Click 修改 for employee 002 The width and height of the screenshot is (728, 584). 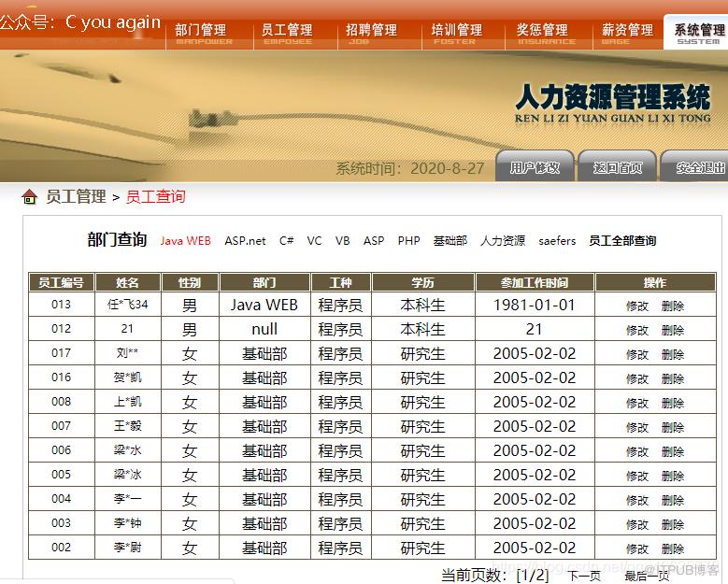tap(637, 548)
